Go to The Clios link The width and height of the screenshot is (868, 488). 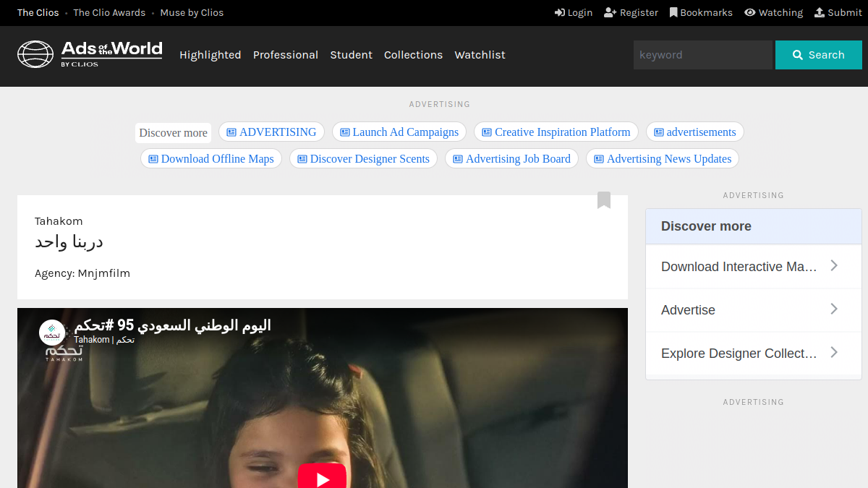[38, 12]
